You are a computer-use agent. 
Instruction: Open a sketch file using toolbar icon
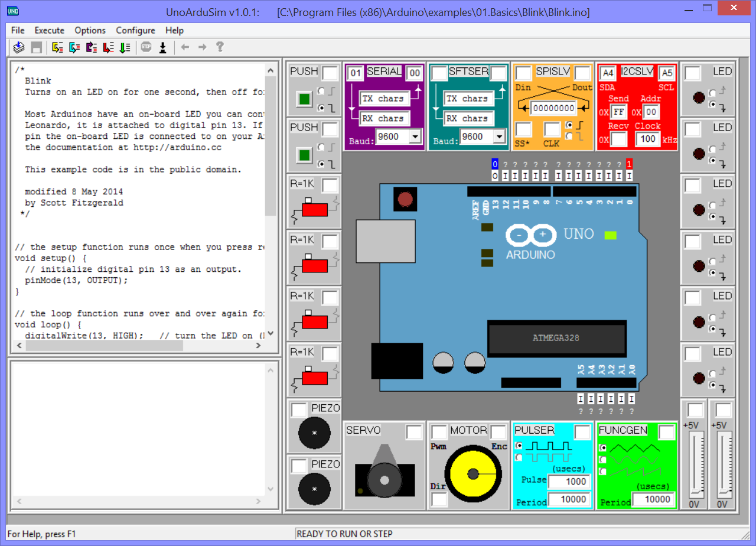18,47
